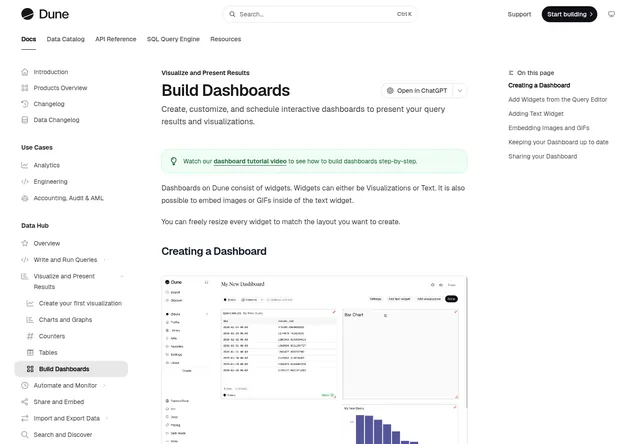Click the Analytics chart icon
The width and height of the screenshot is (640, 444).
tap(25, 165)
